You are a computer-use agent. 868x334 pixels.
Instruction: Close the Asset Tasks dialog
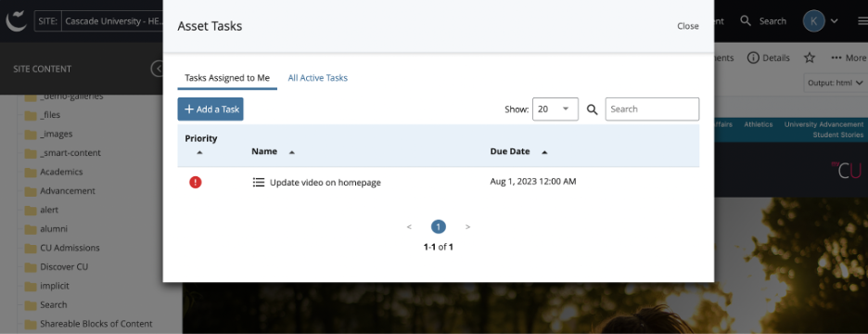click(687, 26)
